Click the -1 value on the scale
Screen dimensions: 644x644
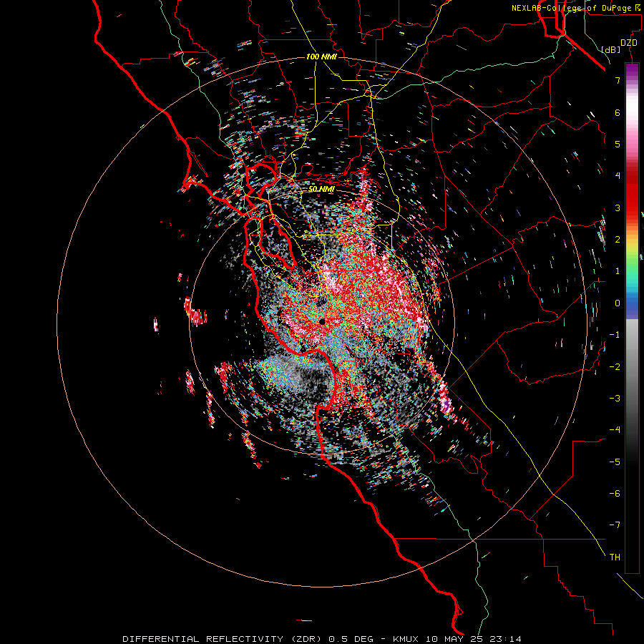pyautogui.click(x=615, y=335)
